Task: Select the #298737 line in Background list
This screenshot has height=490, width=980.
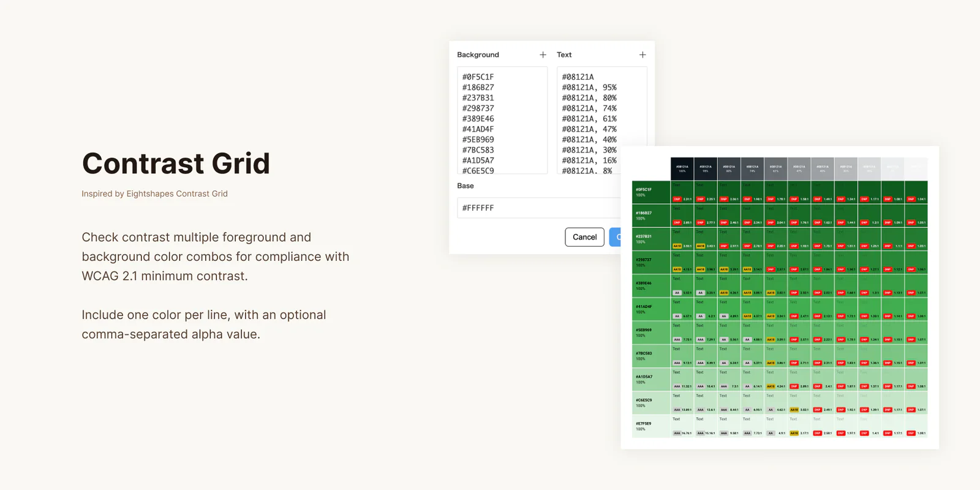Action: pyautogui.click(x=478, y=108)
